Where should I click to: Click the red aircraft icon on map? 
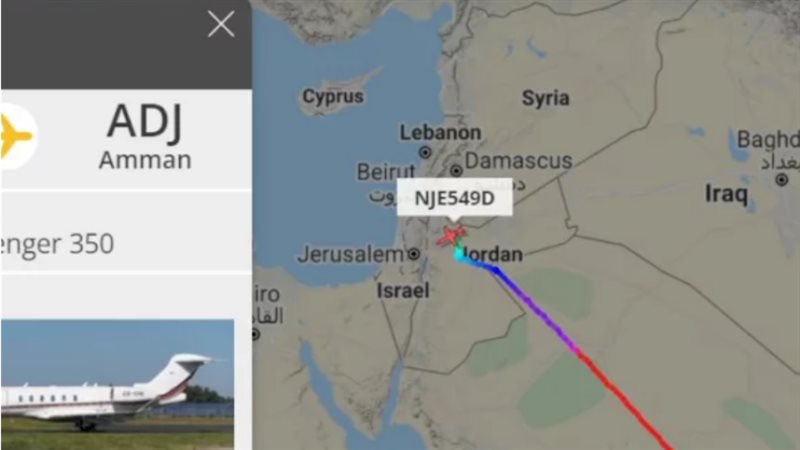pos(451,235)
